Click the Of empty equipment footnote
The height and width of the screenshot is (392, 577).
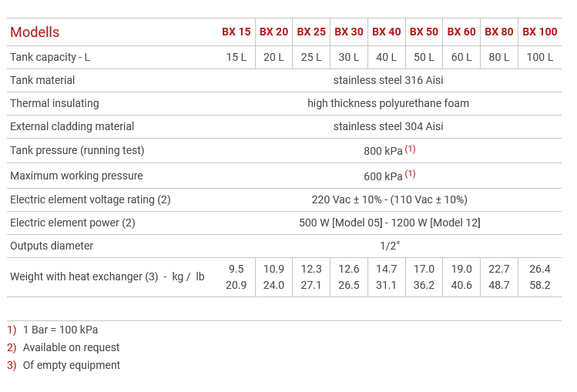(x=71, y=365)
